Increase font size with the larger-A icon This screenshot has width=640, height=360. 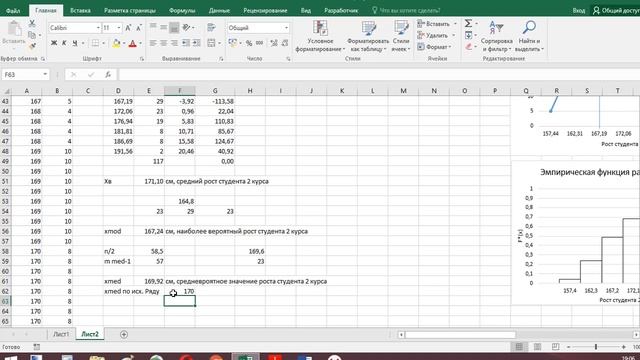click(x=128, y=28)
